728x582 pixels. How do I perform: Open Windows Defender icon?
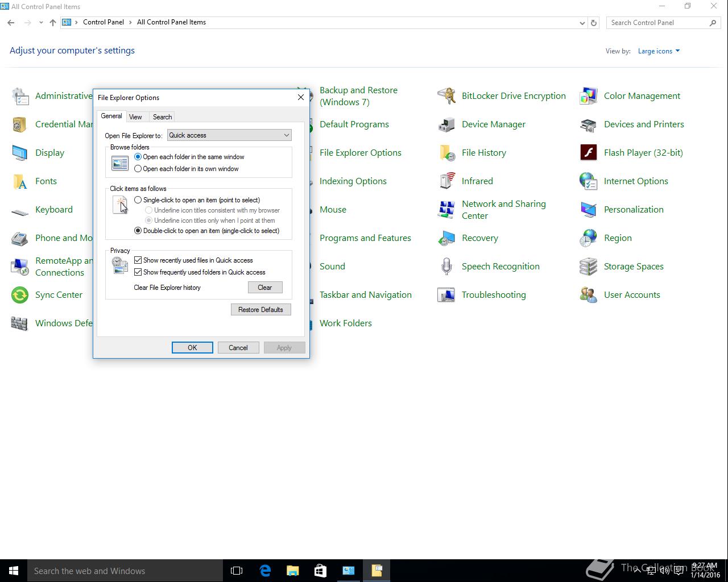click(x=20, y=323)
